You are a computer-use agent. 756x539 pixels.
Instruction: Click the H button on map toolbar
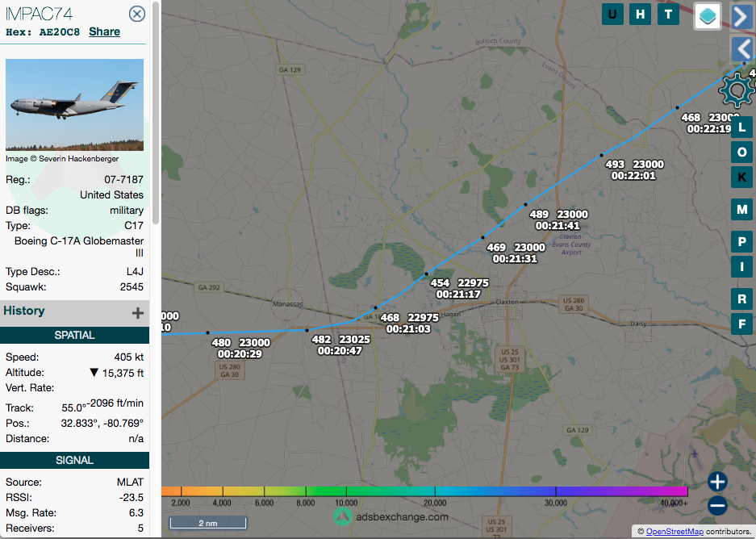(641, 14)
